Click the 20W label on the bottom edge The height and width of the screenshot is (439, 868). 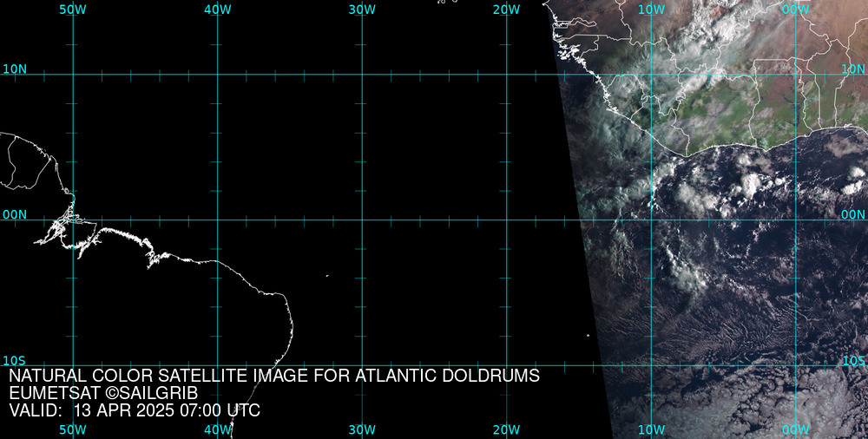click(x=507, y=429)
